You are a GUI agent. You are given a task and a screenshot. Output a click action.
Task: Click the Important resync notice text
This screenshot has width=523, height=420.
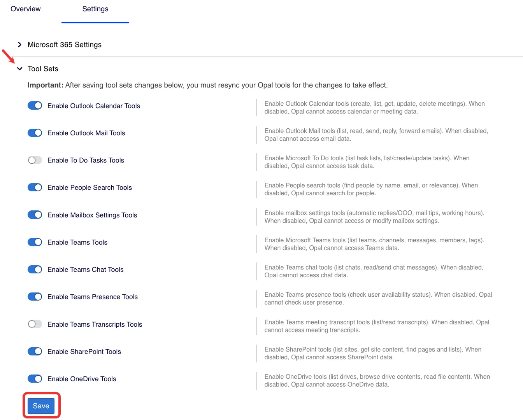pos(208,85)
